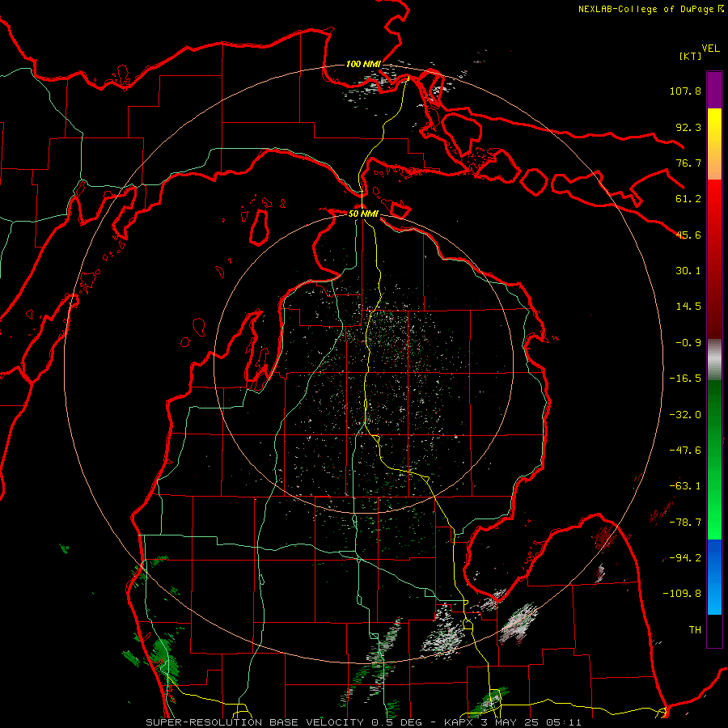Click the -47.6 velocity scale value
Screen dimensions: 728x728
(x=685, y=451)
